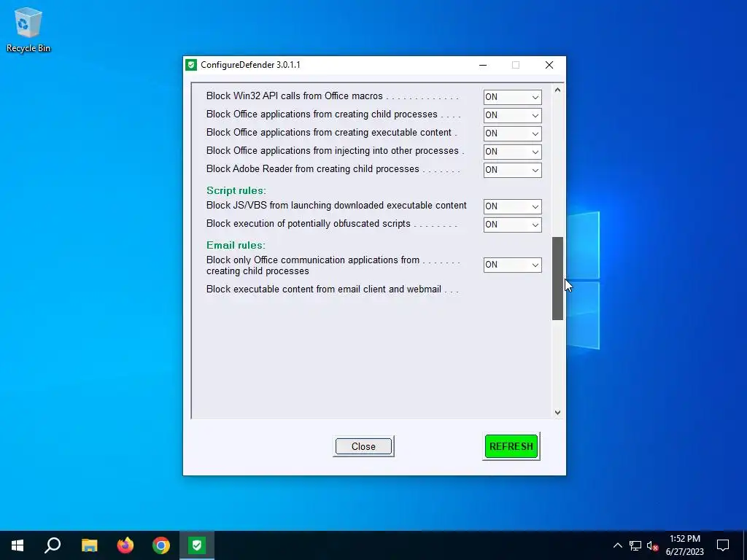This screenshot has height=560, width=747.
Task: Open dropdown for Win32 API calls from Office macros
Action: click(x=513, y=97)
